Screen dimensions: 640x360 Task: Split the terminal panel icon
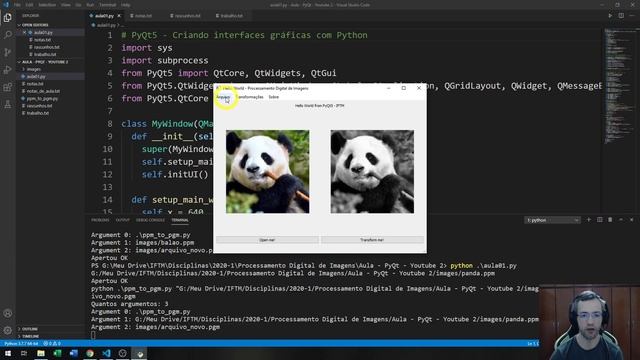pos(599,220)
